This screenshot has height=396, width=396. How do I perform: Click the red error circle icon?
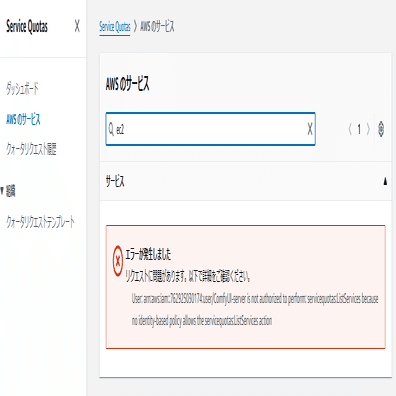click(x=118, y=261)
